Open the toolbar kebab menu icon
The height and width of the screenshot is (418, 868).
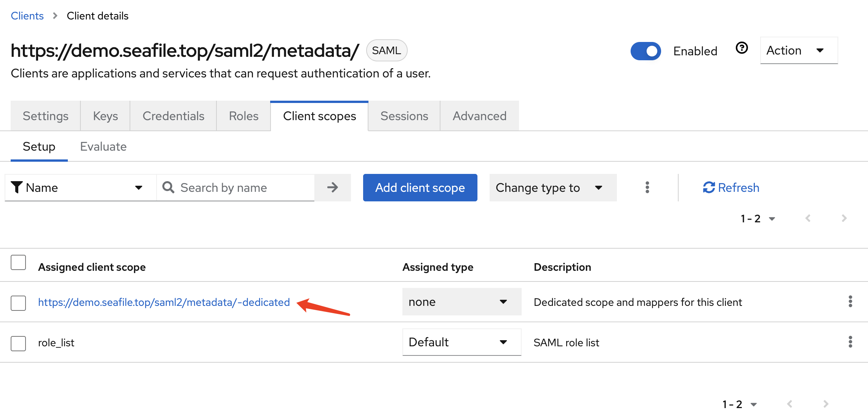point(647,187)
